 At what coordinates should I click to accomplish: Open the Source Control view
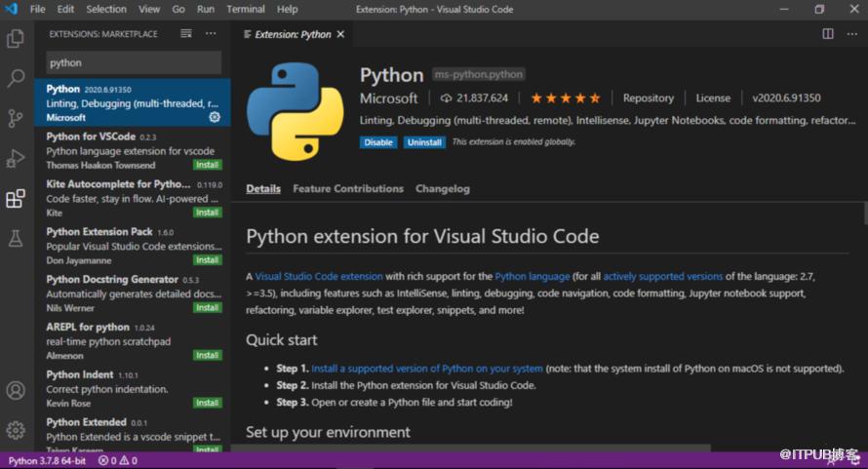pyautogui.click(x=16, y=118)
